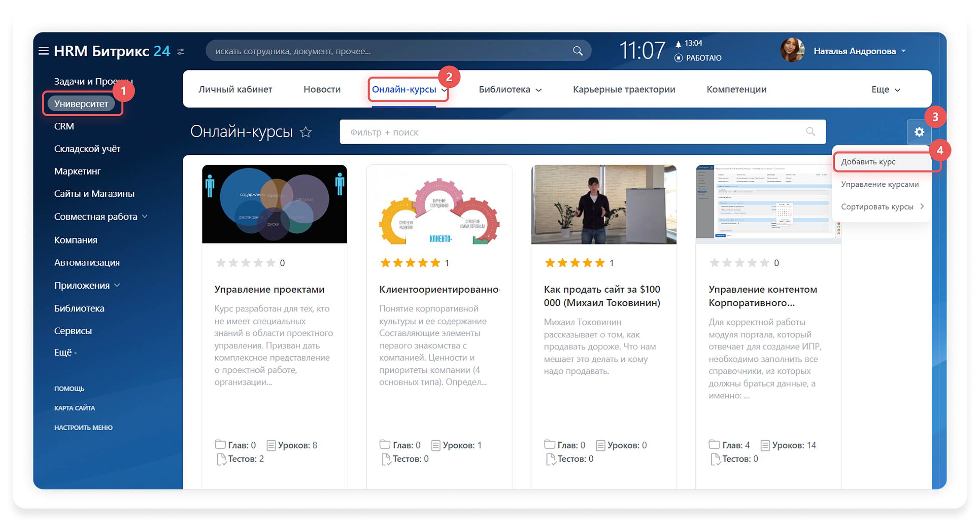Add Онлайн-курсы page to favorites star
Viewport: 980px width, 524px height.
(x=306, y=132)
